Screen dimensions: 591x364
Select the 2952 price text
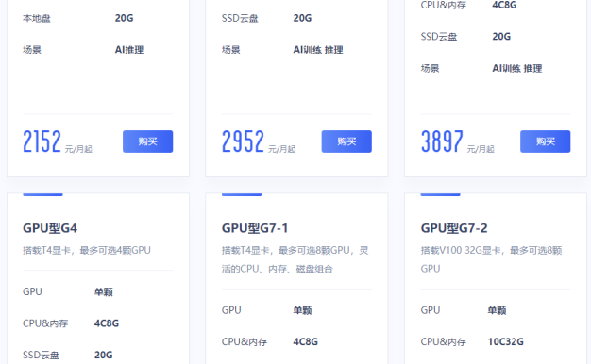coord(243,141)
